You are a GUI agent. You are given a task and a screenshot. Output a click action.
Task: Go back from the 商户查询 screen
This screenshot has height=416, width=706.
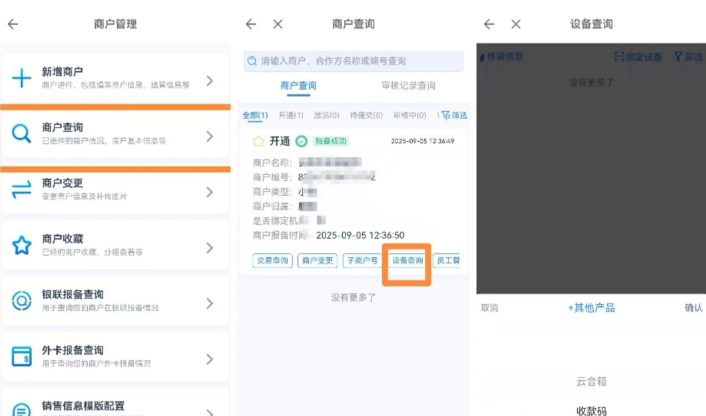click(x=251, y=24)
